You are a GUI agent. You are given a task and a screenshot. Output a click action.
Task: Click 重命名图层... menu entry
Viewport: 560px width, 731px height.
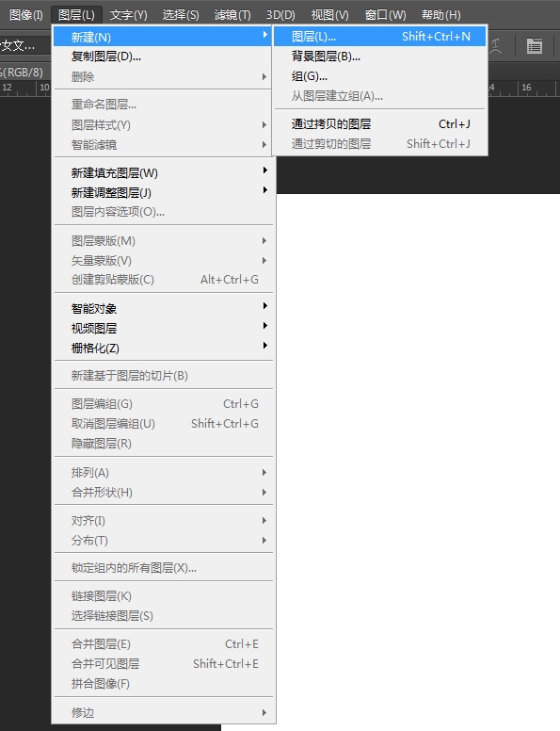[x=163, y=105]
